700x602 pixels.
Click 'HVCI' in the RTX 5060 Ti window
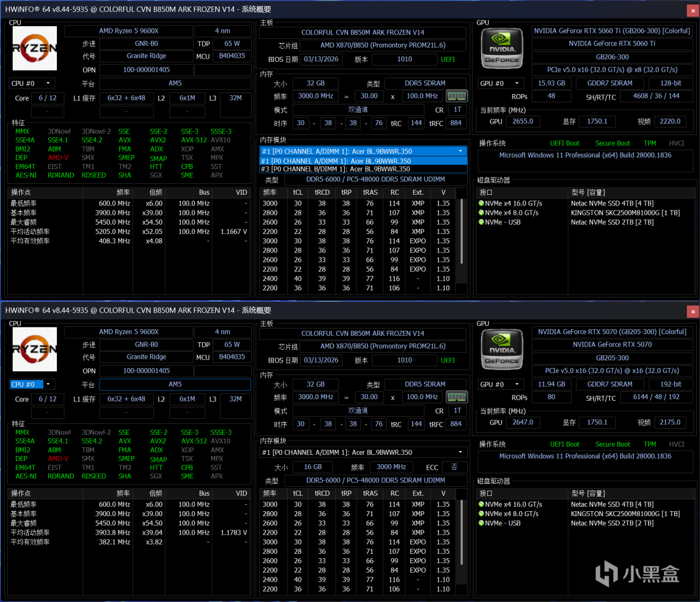pos(676,143)
